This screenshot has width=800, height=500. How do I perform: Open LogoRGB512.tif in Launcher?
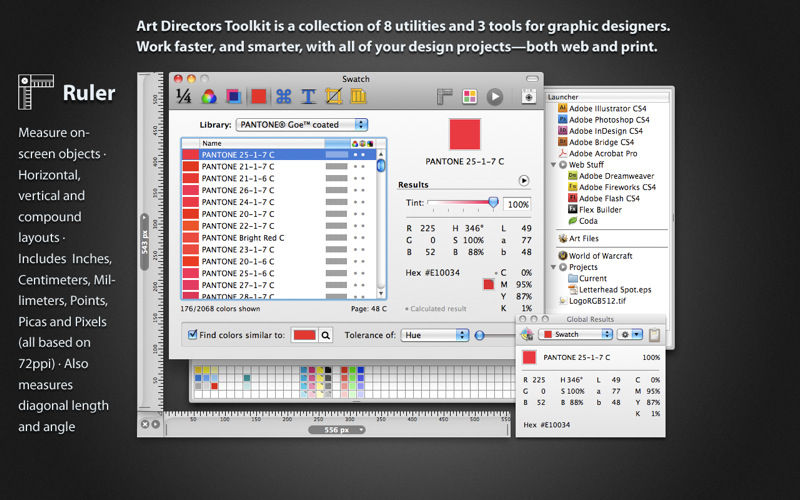tap(592, 301)
